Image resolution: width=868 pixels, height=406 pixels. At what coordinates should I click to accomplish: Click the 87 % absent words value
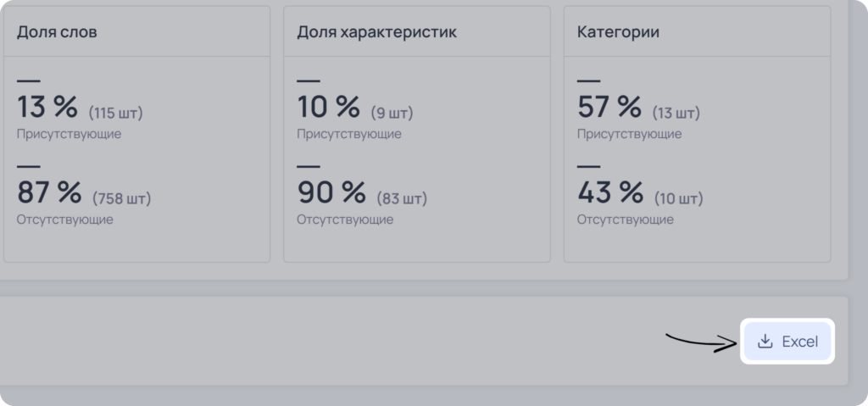(48, 192)
